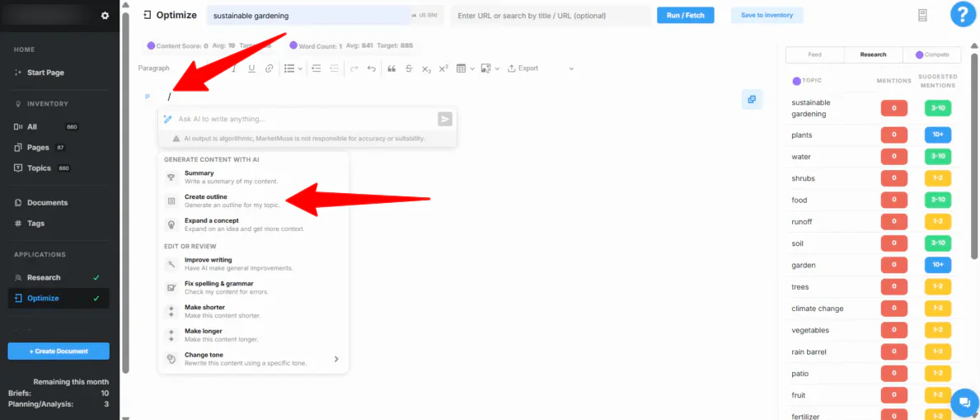Open the Export dropdown
This screenshot has height=420, width=980.
click(x=523, y=68)
